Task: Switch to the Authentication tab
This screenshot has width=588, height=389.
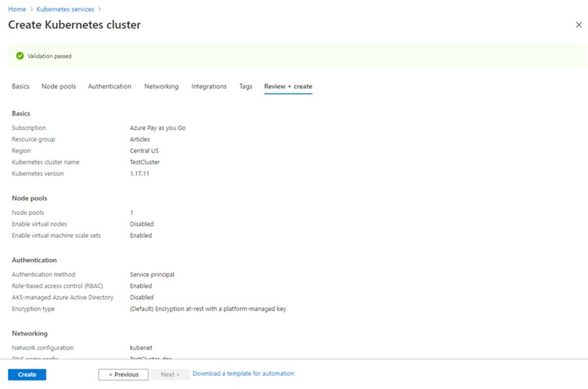Action: [109, 86]
